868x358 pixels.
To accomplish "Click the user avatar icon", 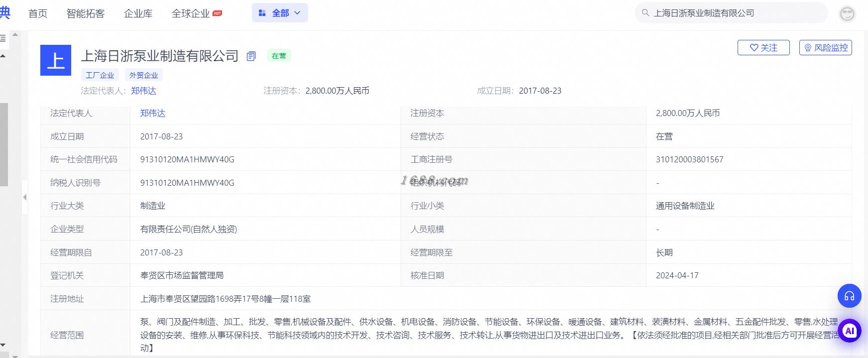I will coord(847,13).
